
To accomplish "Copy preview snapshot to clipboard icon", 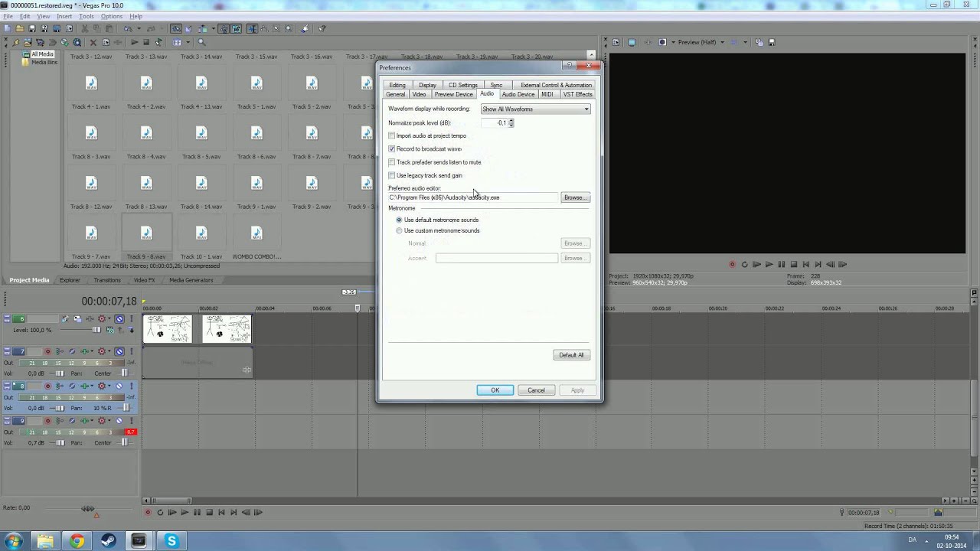I will 759,42.
